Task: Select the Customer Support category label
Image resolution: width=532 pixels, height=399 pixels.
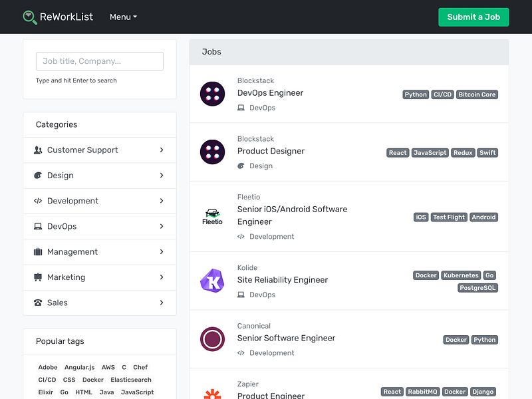Action: 82,150
